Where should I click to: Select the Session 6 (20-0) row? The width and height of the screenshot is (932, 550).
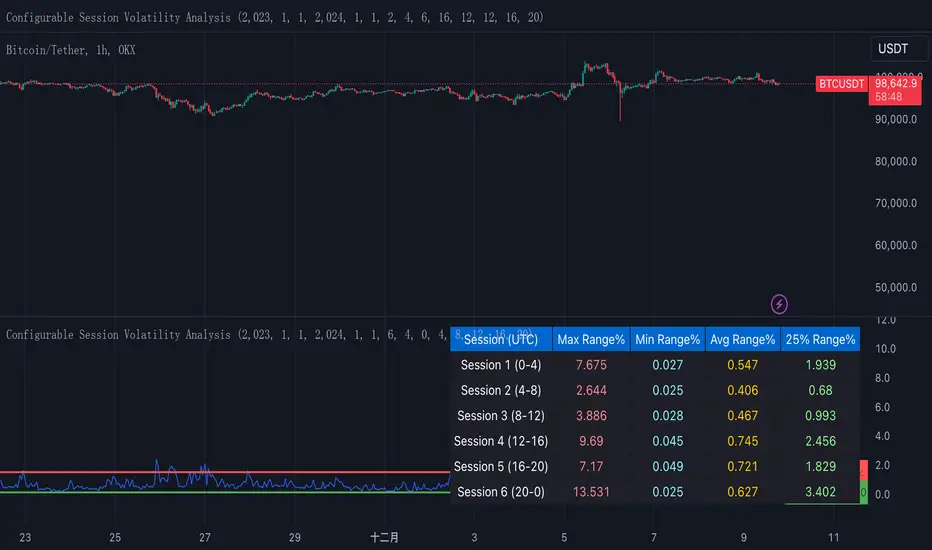click(655, 492)
